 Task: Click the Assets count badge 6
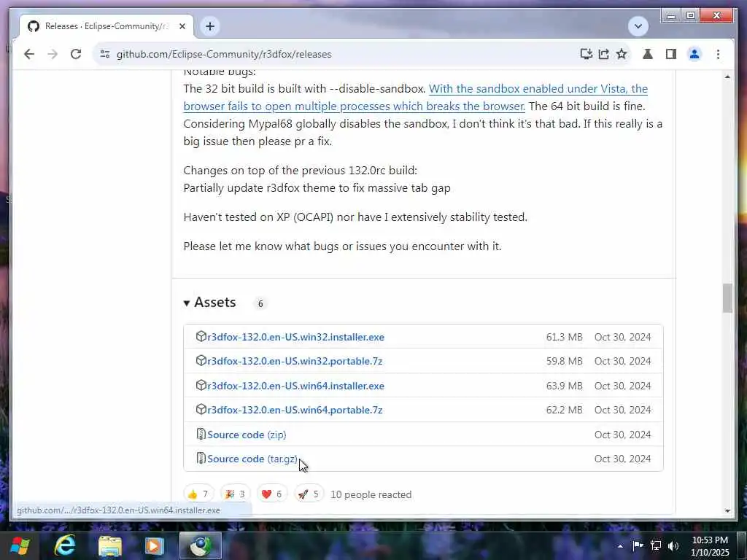coord(260,304)
